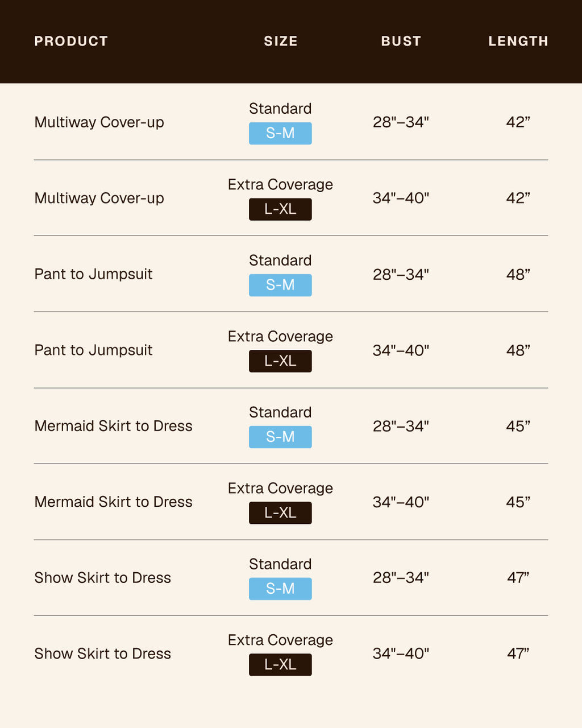Select S-M badge for Multiway Cover-up

coord(280,133)
